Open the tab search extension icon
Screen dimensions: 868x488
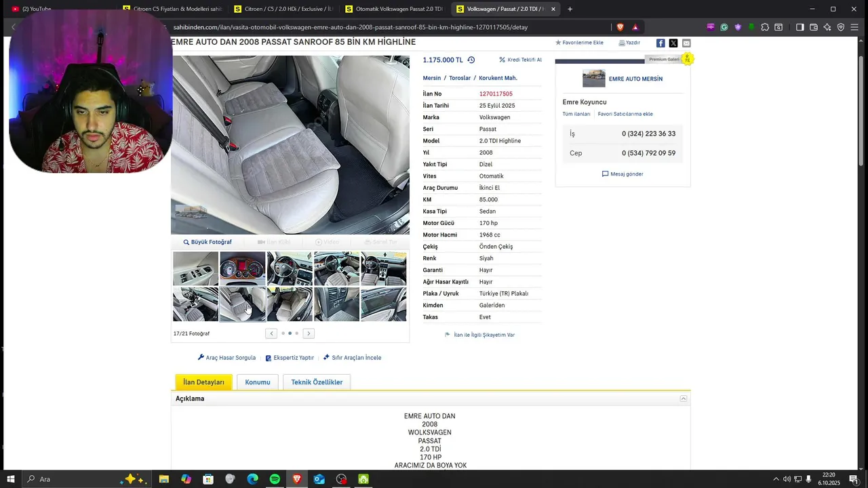click(x=778, y=27)
